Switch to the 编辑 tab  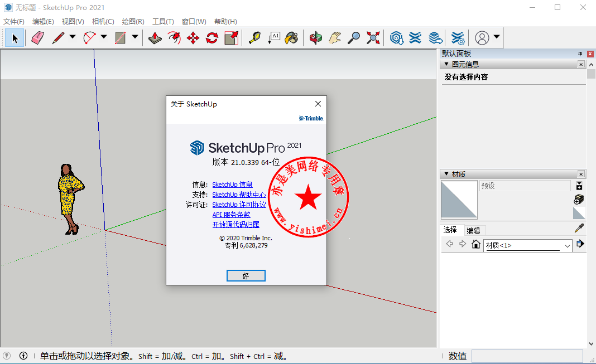tap(473, 230)
